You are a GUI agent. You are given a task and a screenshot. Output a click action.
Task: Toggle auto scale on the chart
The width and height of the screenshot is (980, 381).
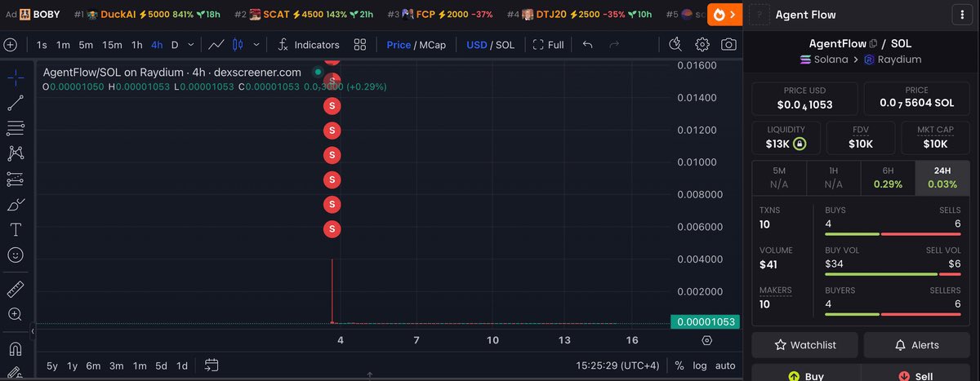pyautogui.click(x=725, y=365)
